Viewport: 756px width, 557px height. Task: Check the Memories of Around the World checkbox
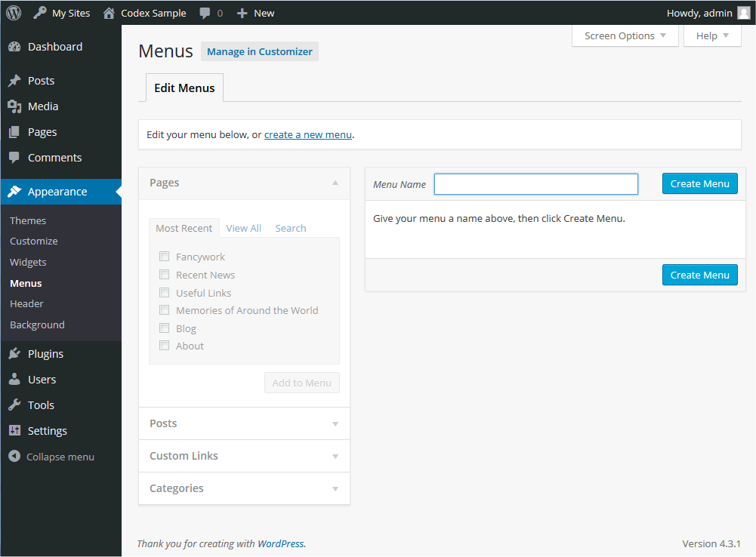tap(164, 309)
